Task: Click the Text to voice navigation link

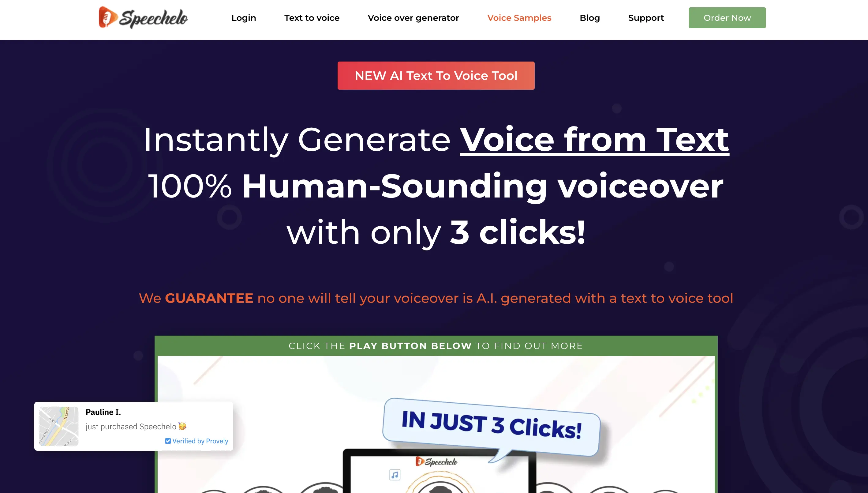Action: click(x=312, y=18)
